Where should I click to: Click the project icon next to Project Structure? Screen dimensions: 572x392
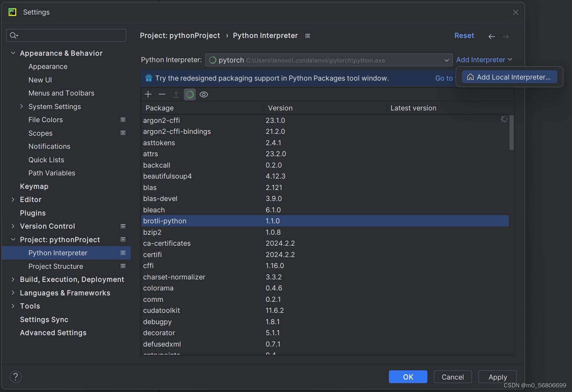[123, 266]
